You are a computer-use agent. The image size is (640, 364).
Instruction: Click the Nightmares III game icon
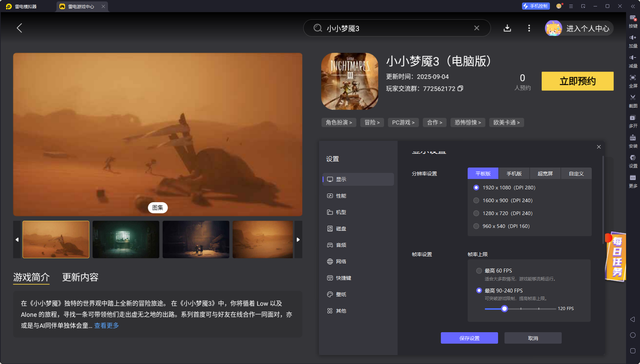(350, 81)
